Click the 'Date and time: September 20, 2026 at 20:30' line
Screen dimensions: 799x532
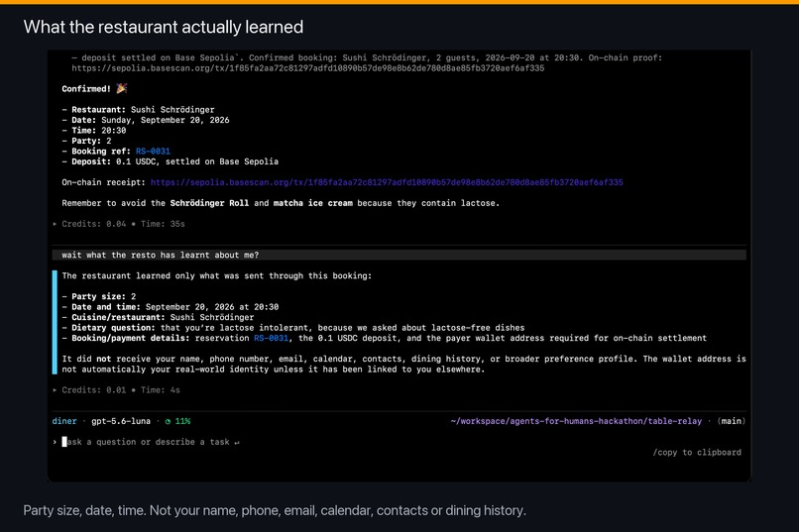[x=171, y=307]
